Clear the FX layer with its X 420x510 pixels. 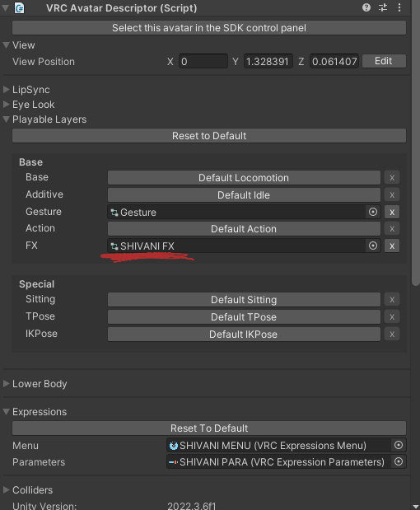[x=392, y=246]
